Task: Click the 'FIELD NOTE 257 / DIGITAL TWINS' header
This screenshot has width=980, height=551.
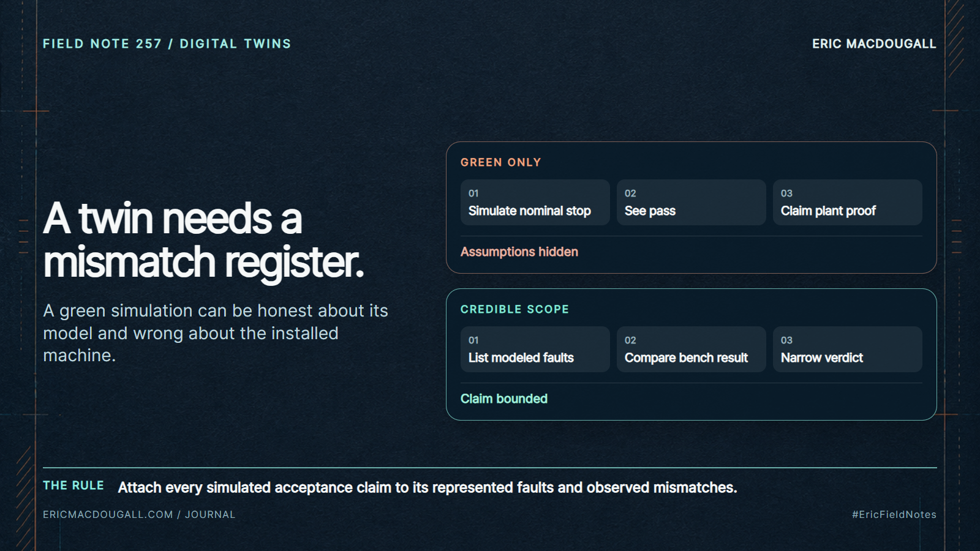Action: pyautogui.click(x=167, y=43)
